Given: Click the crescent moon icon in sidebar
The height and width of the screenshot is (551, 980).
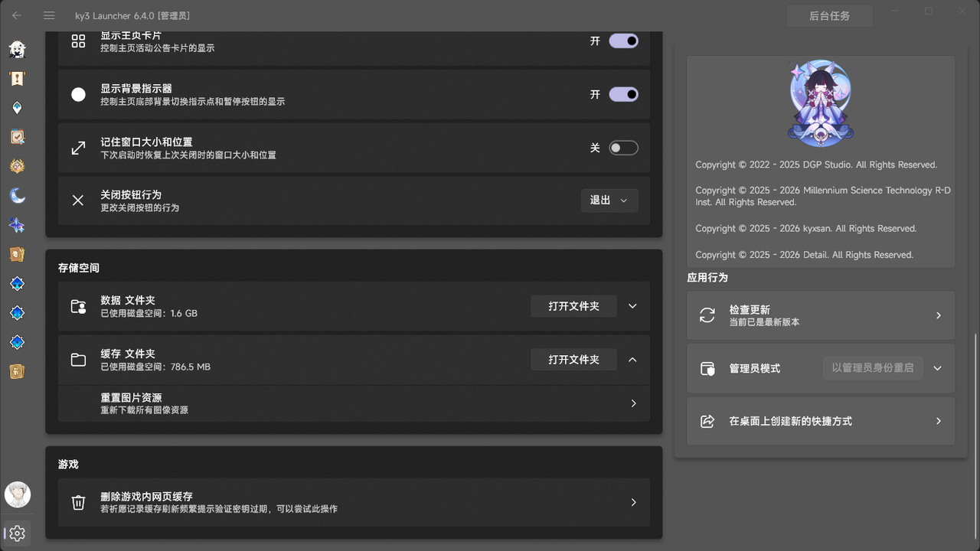Looking at the screenshot, I should pyautogui.click(x=17, y=195).
